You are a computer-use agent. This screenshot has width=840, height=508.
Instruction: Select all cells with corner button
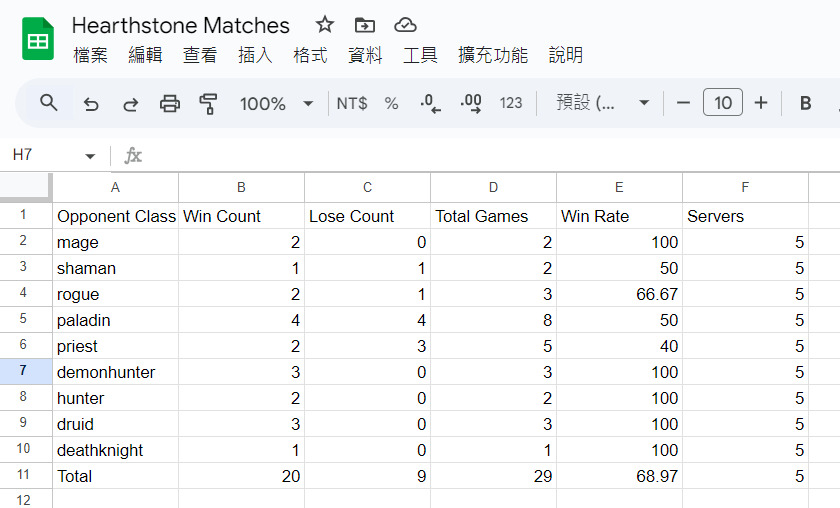coord(26,187)
